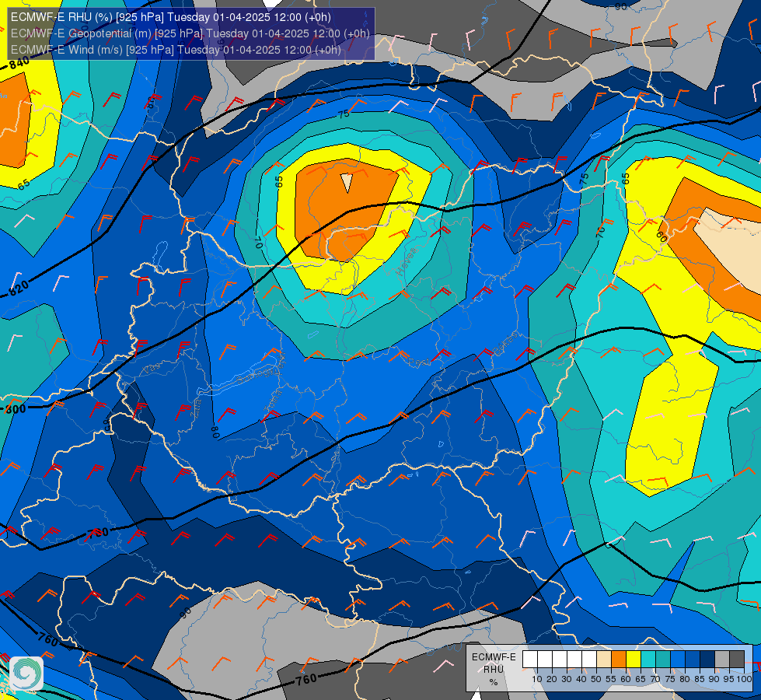Click the dark gray 95-100 legend color box
Viewport: 761px width, 700px height.
click(737, 660)
